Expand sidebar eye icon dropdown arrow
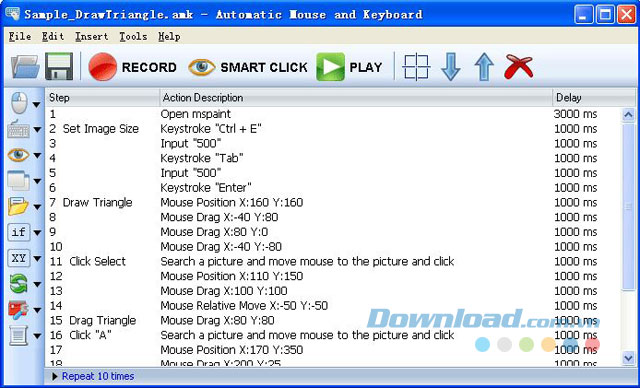The width and height of the screenshot is (640, 388). point(37,155)
